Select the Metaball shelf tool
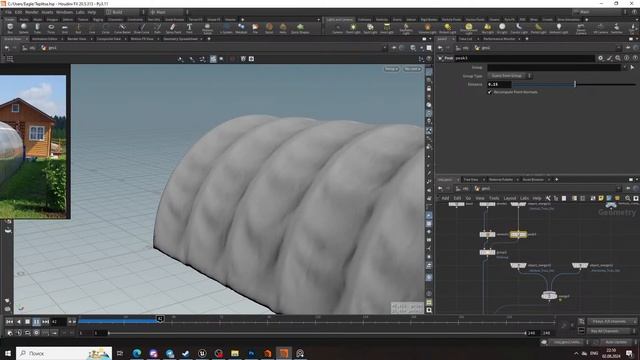Image resolution: width=640 pixels, height=360 pixels. pos(241,28)
